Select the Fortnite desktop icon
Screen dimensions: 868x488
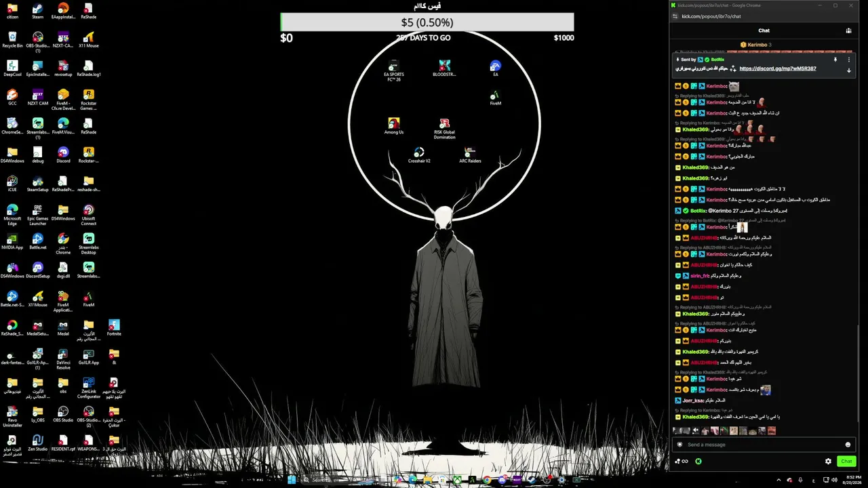click(x=114, y=328)
